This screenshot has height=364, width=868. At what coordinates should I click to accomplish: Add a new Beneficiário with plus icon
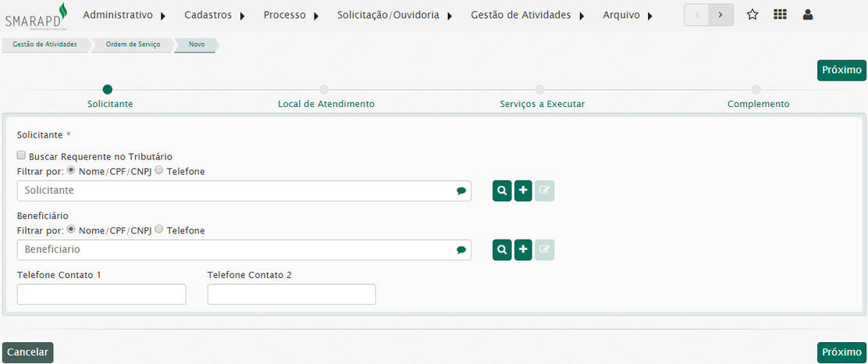524,250
